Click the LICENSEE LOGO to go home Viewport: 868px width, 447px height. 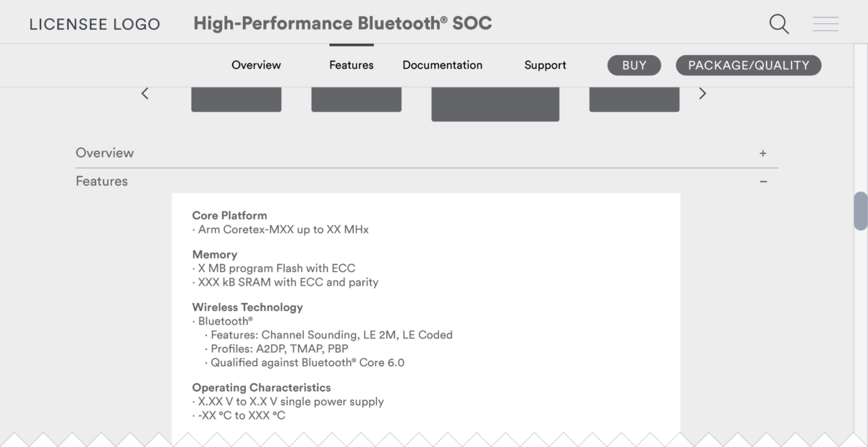pos(95,23)
